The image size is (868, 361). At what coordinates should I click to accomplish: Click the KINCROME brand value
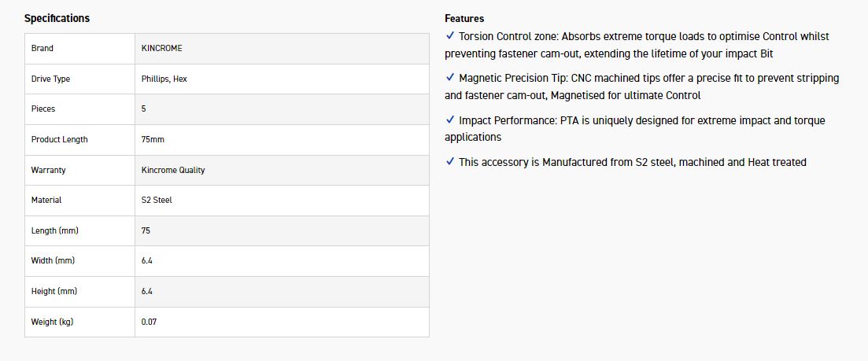pyautogui.click(x=162, y=49)
